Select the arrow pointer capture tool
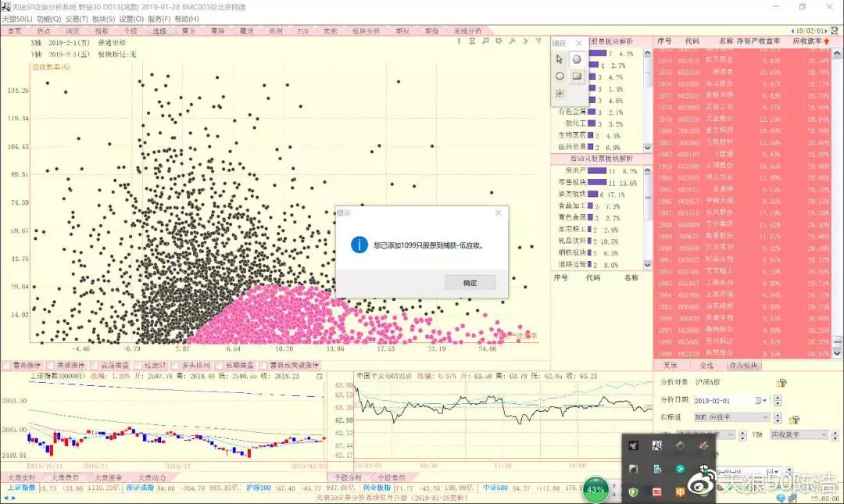Screen dimensions: 844x504 point(560,59)
